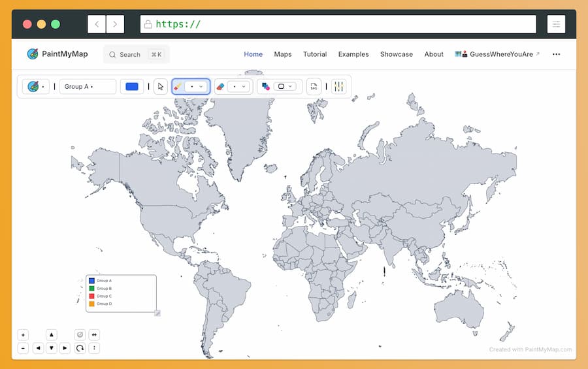Screen dimensions: 588x369
Task: Open the About nav item
Action: [434, 54]
